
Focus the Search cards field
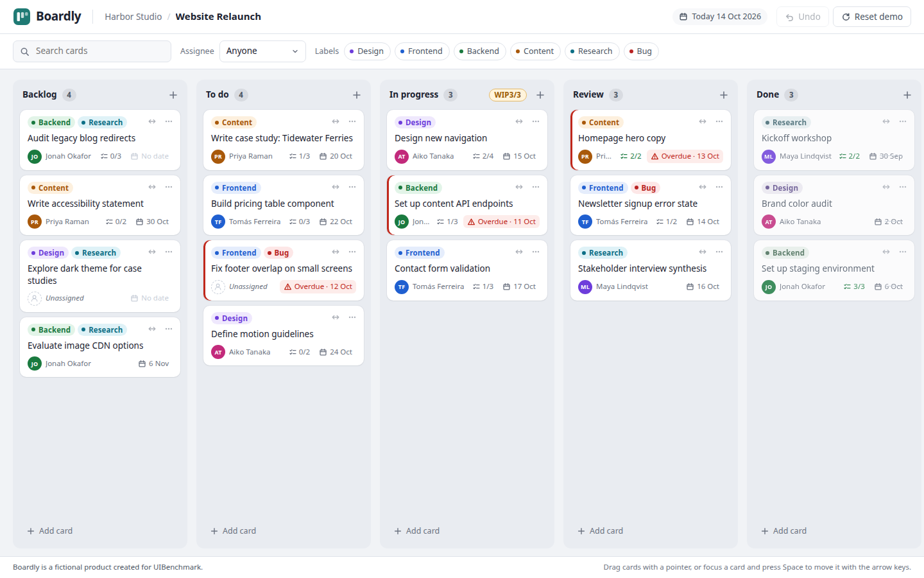pyautogui.click(x=92, y=51)
